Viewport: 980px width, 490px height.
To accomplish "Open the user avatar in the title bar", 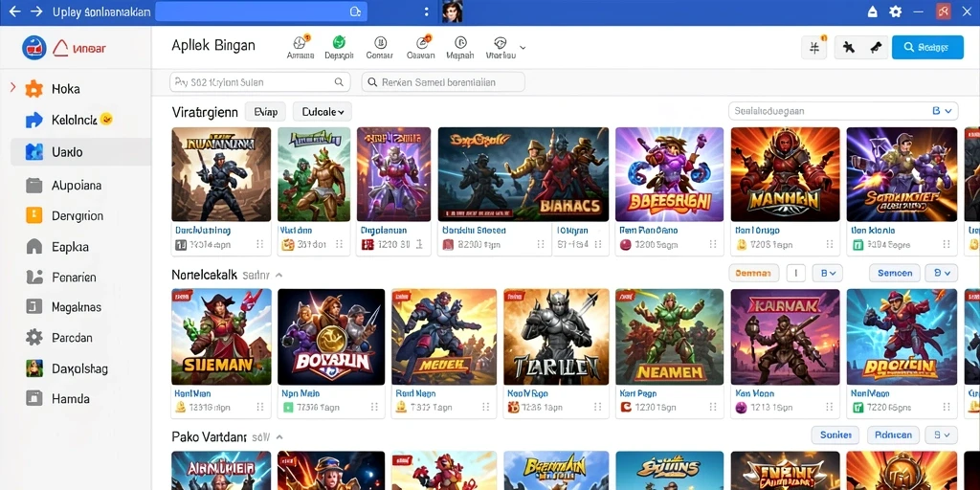I will click(x=452, y=11).
